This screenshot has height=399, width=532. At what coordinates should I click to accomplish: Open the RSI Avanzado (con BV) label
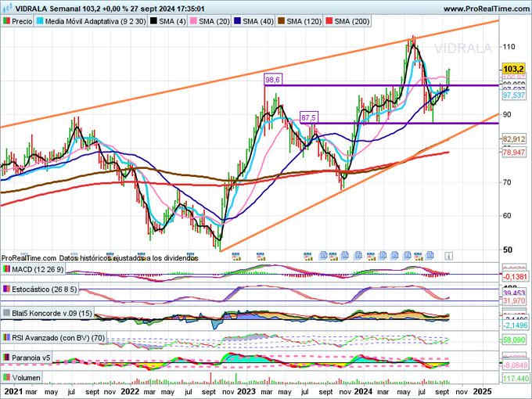[54, 338]
